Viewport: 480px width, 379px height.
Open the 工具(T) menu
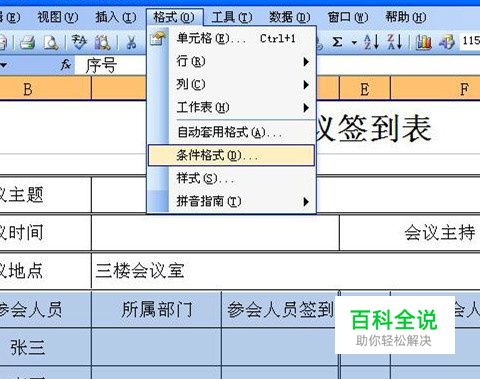click(232, 17)
